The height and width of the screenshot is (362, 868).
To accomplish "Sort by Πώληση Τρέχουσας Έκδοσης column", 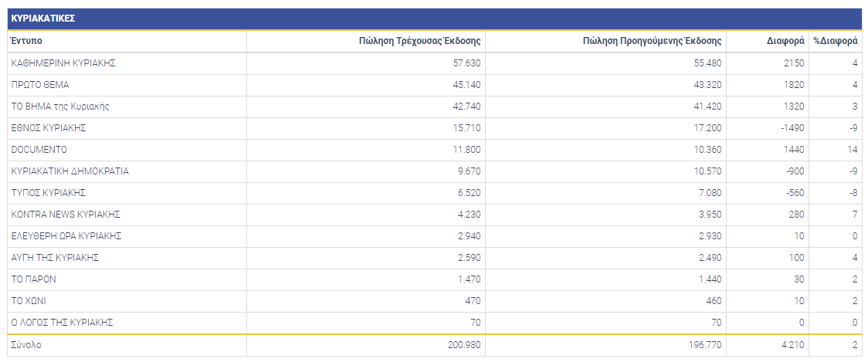I will [420, 41].
